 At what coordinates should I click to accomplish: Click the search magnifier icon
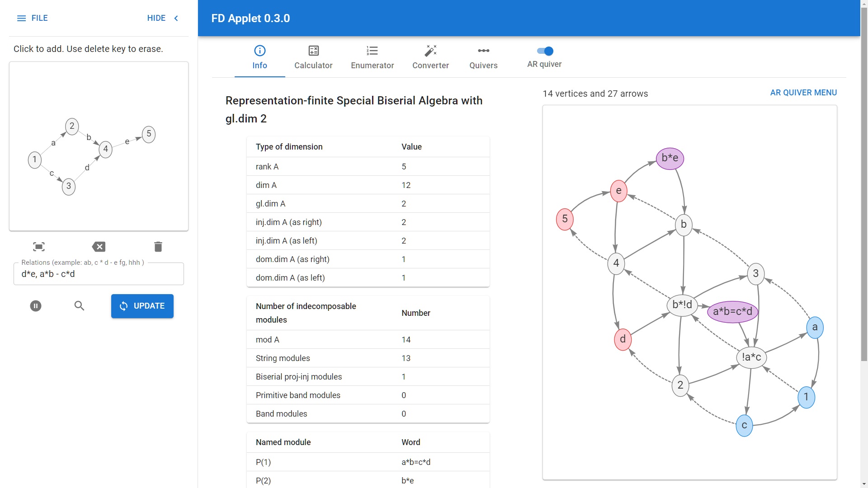79,305
